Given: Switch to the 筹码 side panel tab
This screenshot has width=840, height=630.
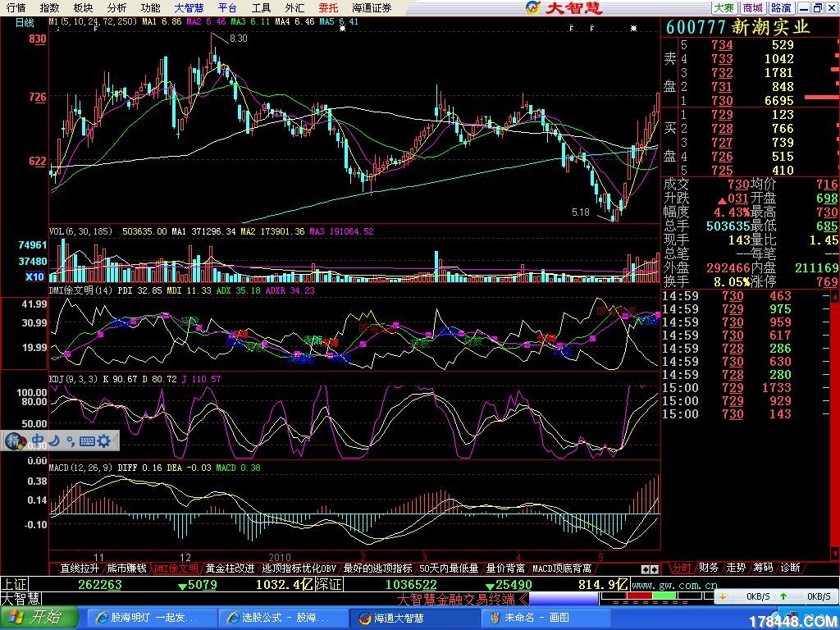Looking at the screenshot, I should 763,568.
